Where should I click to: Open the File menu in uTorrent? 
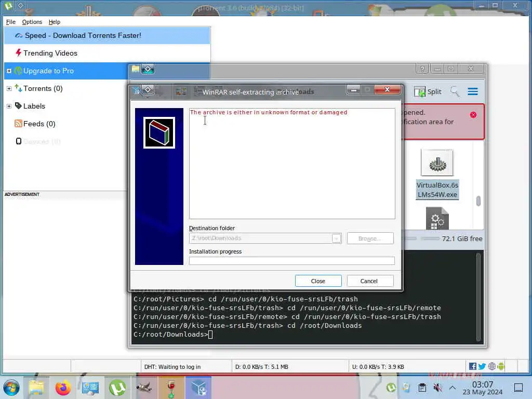click(11, 22)
